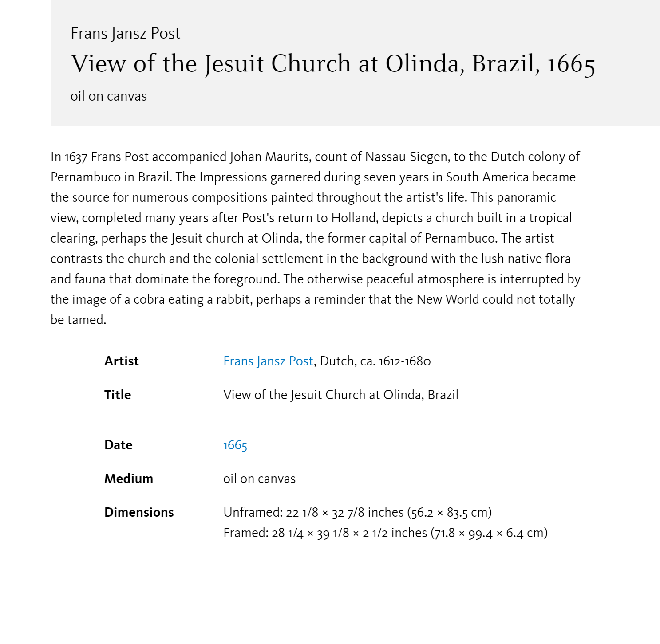Open the Frans Jansz Post artist link
Viewport: 660px width, 644px height.
click(x=268, y=361)
